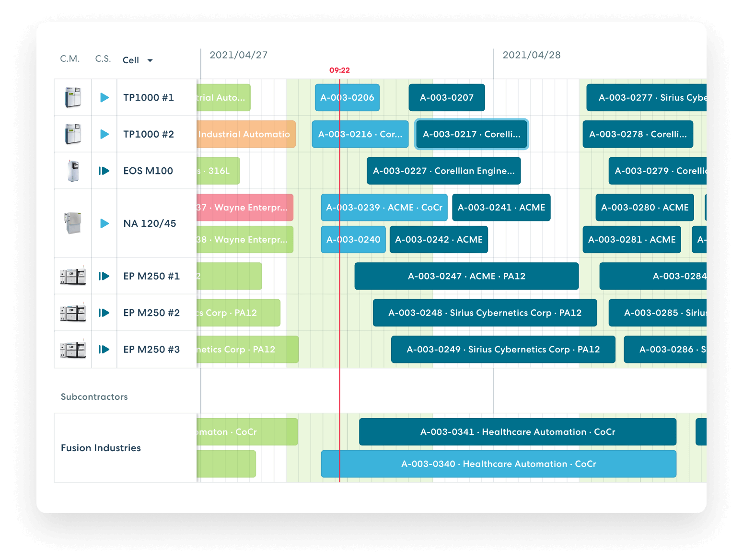Viewport: 743px width, 560px height.
Task: Open job A-003-0280 ACME
Action: (645, 208)
